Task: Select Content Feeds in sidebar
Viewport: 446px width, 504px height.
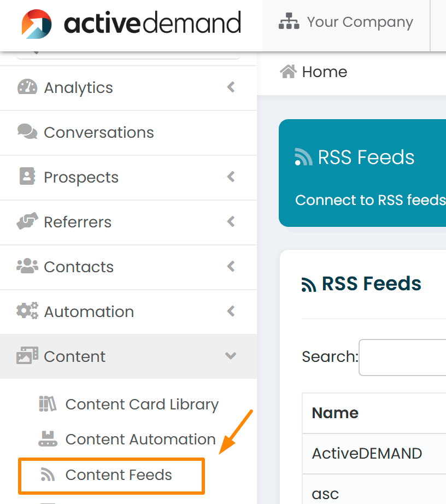Action: coord(111,476)
